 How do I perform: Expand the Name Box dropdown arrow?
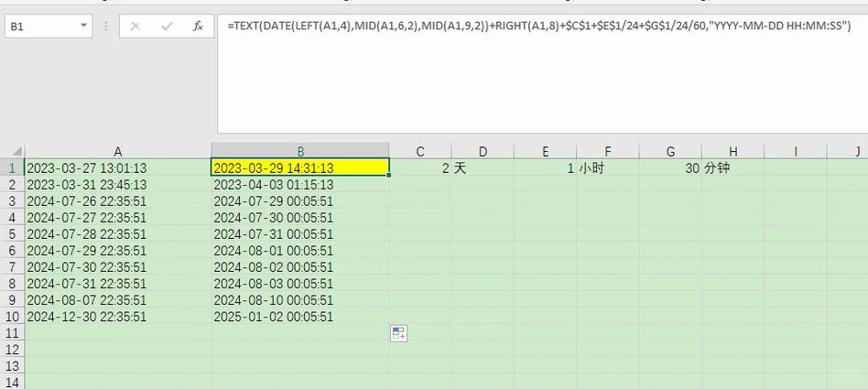[89, 27]
